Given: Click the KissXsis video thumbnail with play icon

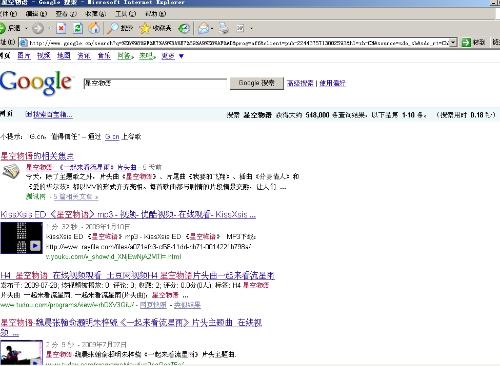Looking at the screenshot, I should [x=22, y=238].
